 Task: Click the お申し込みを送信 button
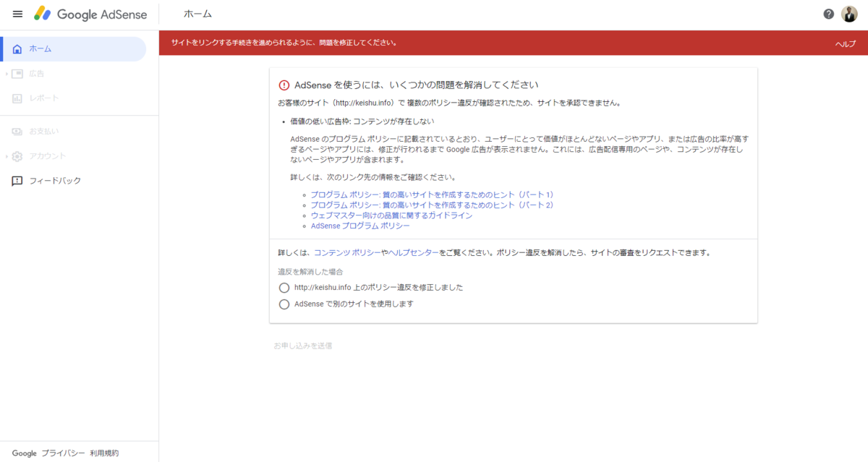tap(302, 346)
